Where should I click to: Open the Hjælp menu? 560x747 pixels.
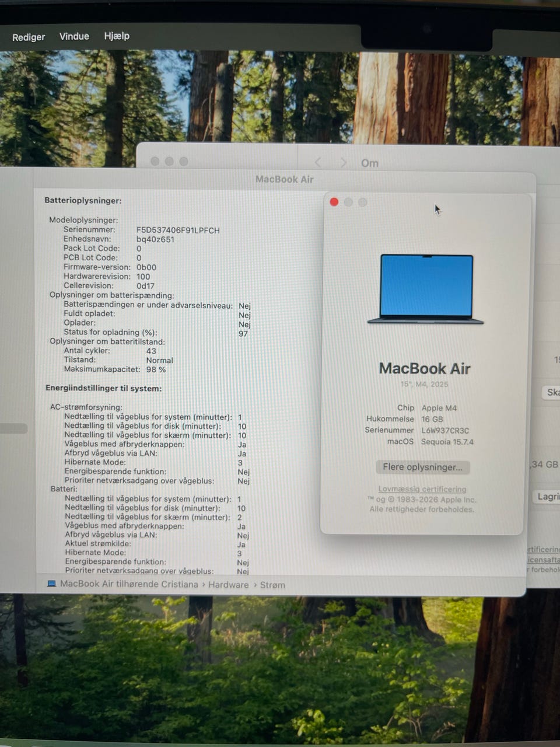pyautogui.click(x=117, y=36)
